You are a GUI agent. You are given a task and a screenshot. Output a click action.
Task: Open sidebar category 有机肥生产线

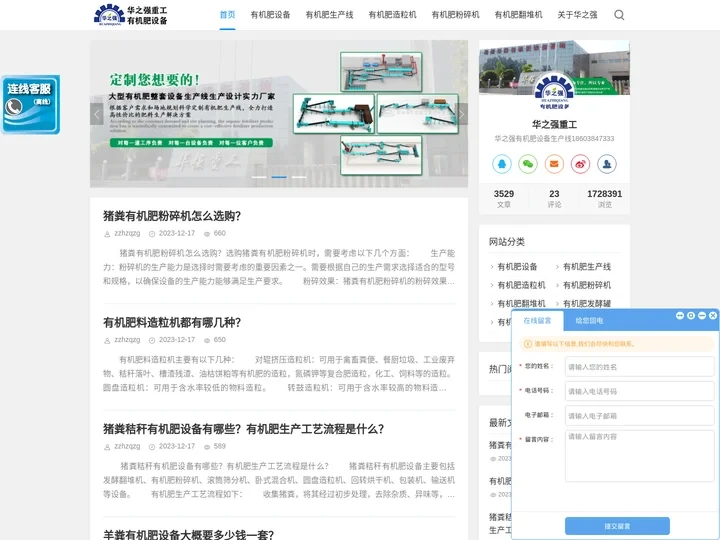(587, 267)
